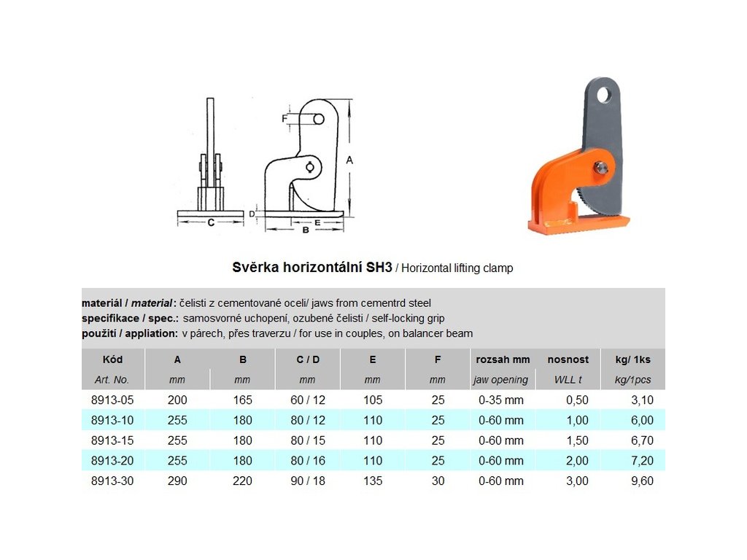Image resolution: width=747 pixels, height=560 pixels.
Task: Click value 165 in 8913-05 row
Action: pos(242,400)
